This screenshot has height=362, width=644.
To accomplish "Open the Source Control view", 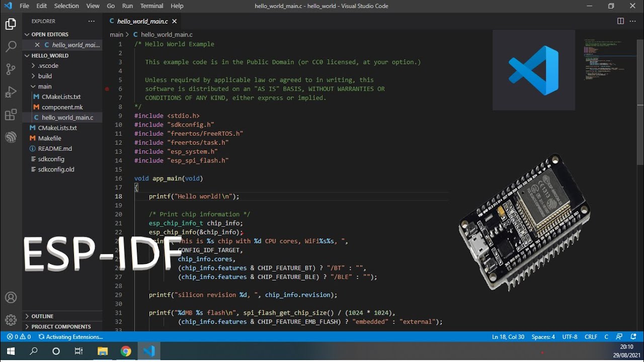I will [11, 69].
